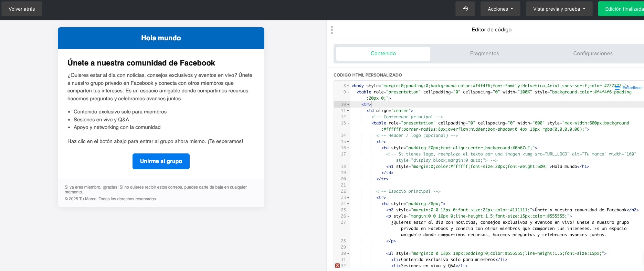
Task: Click heading Únete a nuestra comunidad de Facebook
Action: 141,63
